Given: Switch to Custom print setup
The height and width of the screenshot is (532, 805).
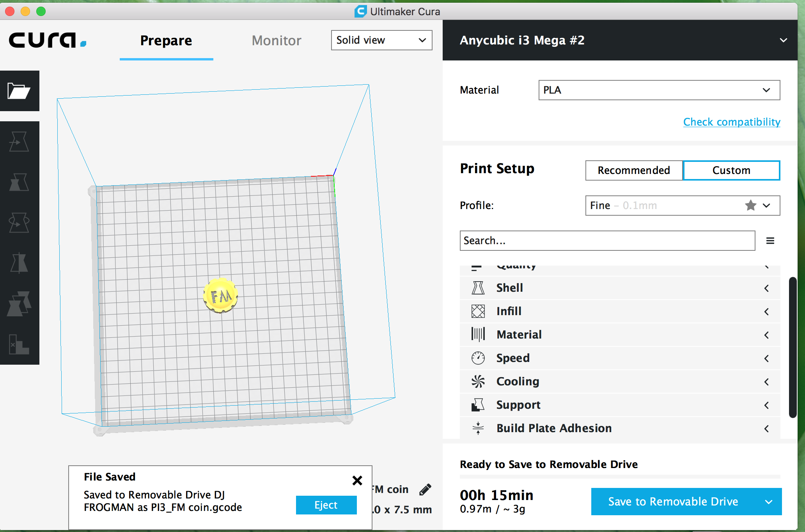Looking at the screenshot, I should point(732,170).
